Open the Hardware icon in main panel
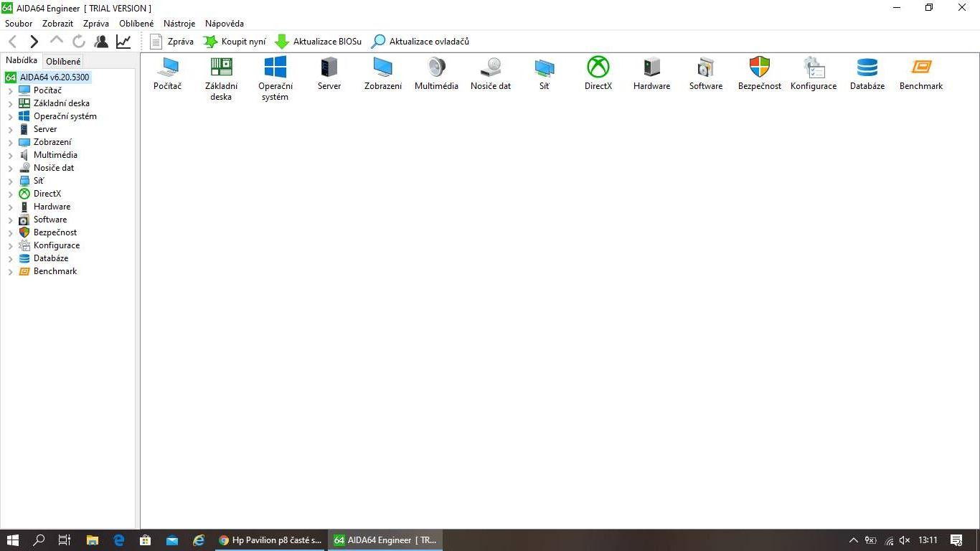Screen dimensions: 980x551 coord(651,67)
